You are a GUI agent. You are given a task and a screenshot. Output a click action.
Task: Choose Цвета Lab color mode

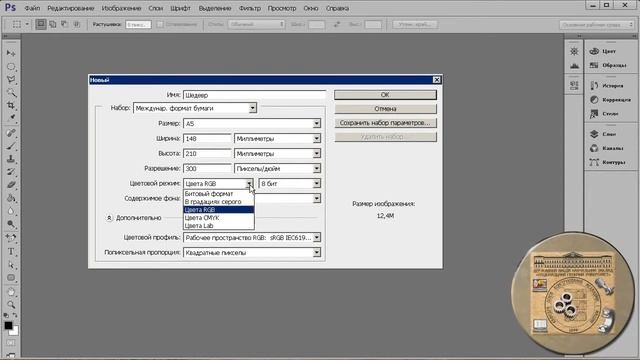click(219, 226)
